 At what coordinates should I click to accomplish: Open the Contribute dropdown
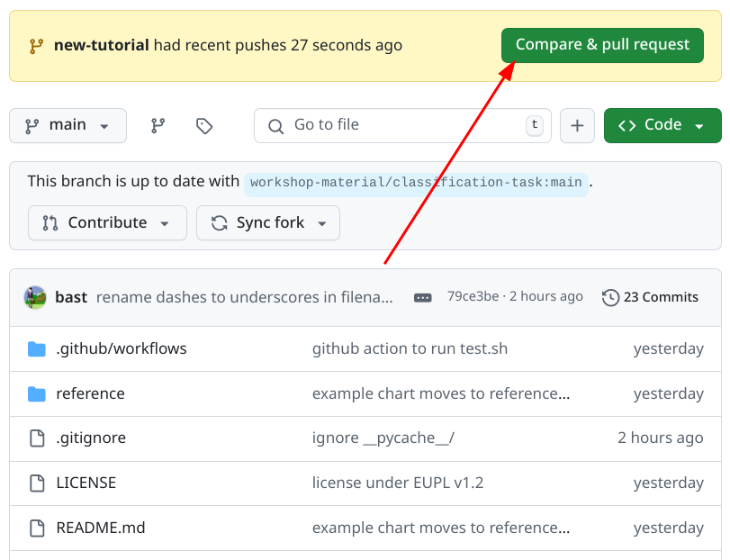(x=107, y=223)
